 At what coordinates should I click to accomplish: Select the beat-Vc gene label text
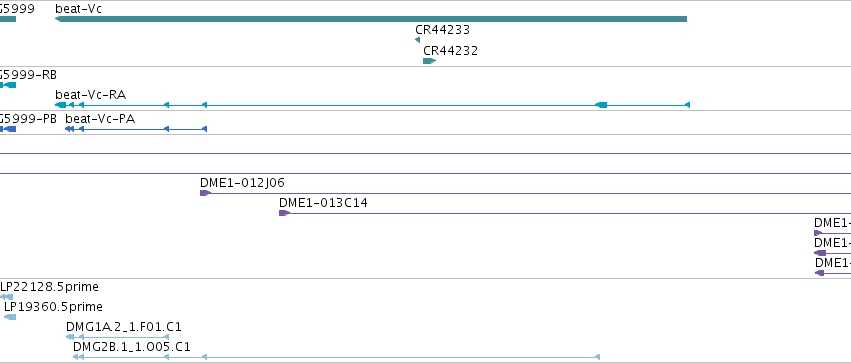78,9
